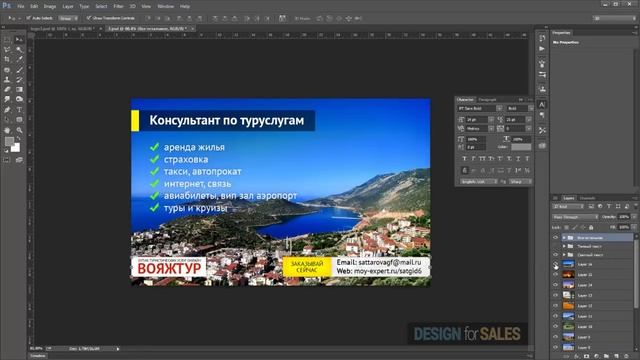640x360 pixels.
Task: Select the Path Selection tool
Action: 7,120
